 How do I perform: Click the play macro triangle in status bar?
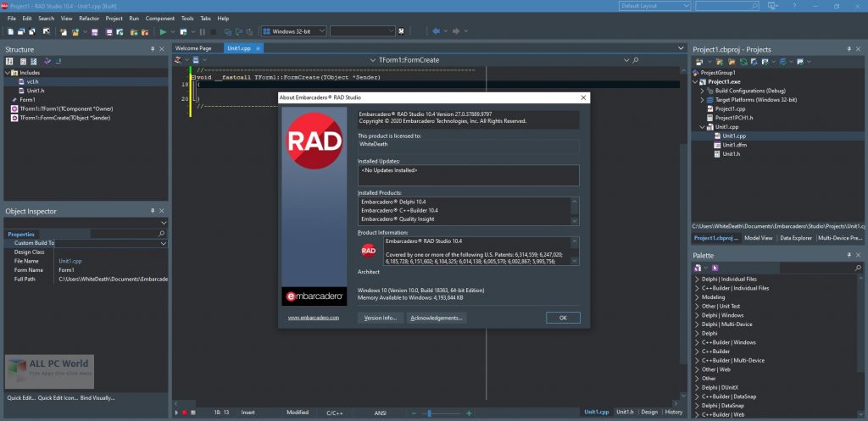[x=176, y=413]
